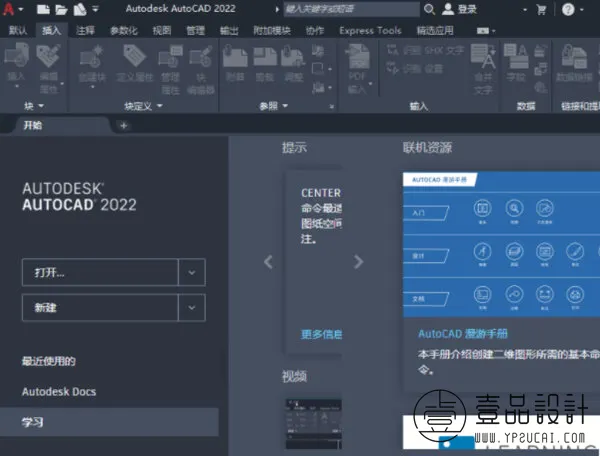Expand the dropdown arrow beside 打开...

(x=192, y=272)
